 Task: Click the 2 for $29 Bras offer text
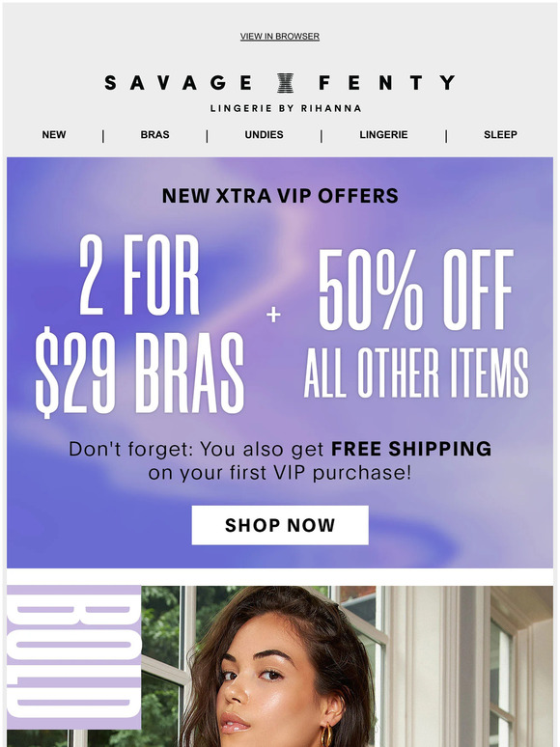coord(140,326)
